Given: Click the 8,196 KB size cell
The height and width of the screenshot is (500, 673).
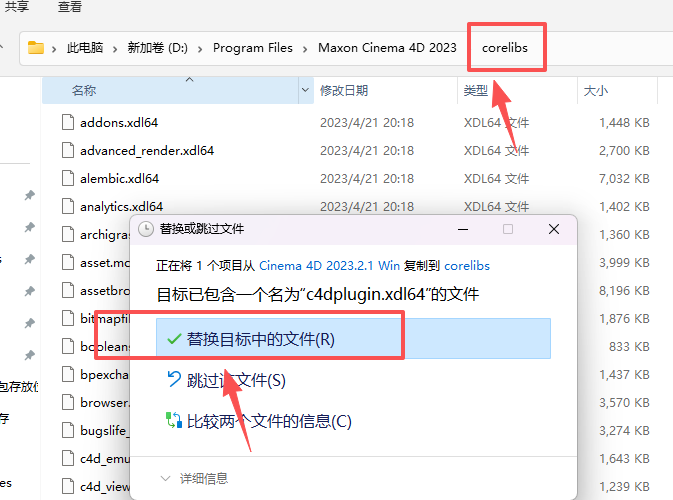Looking at the screenshot, I should coord(624,291).
